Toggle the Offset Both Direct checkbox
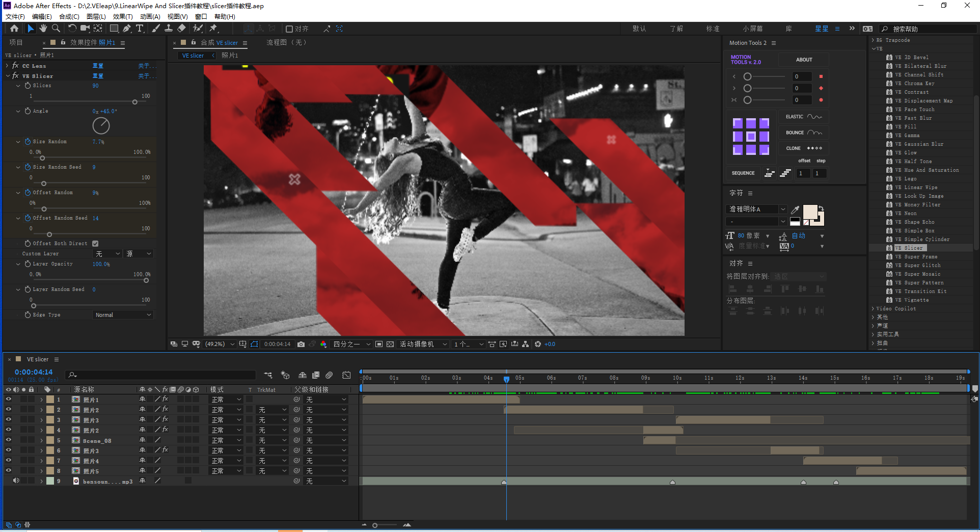 pos(95,244)
